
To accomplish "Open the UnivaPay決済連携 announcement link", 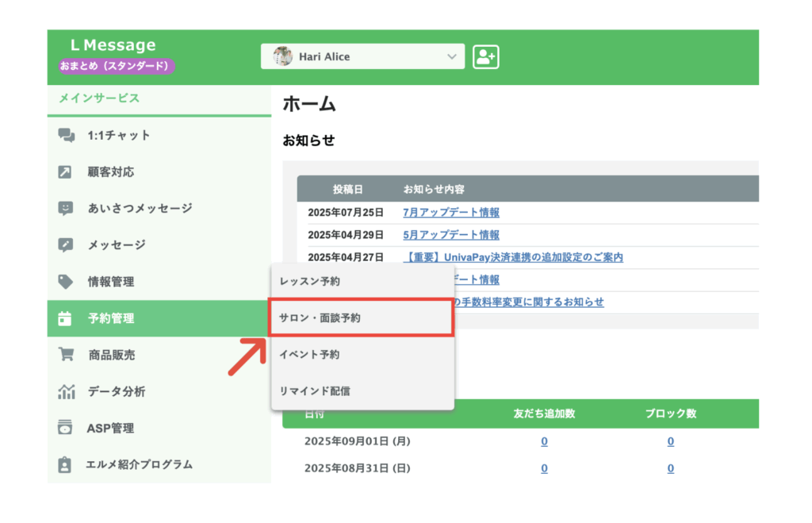I will coord(513,257).
